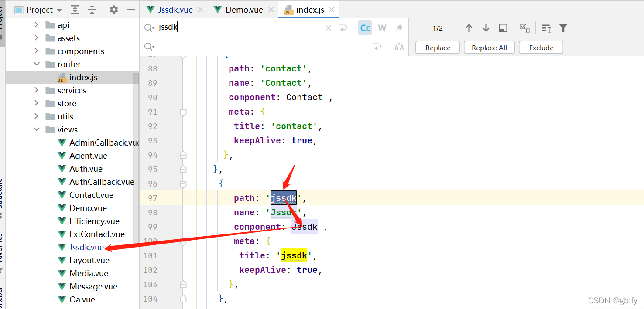Collapse the views folder
The image size is (644, 309).
click(x=37, y=129)
